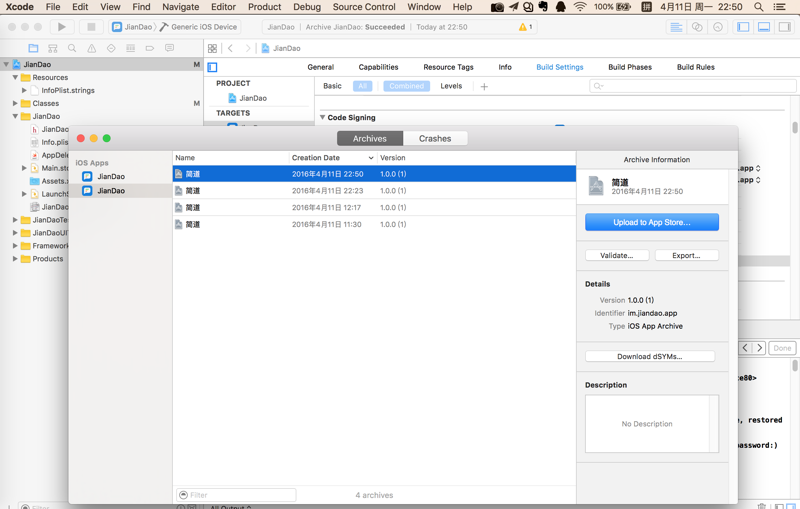Open the Capabilities tab
Image resolution: width=800 pixels, height=509 pixels.
378,67
